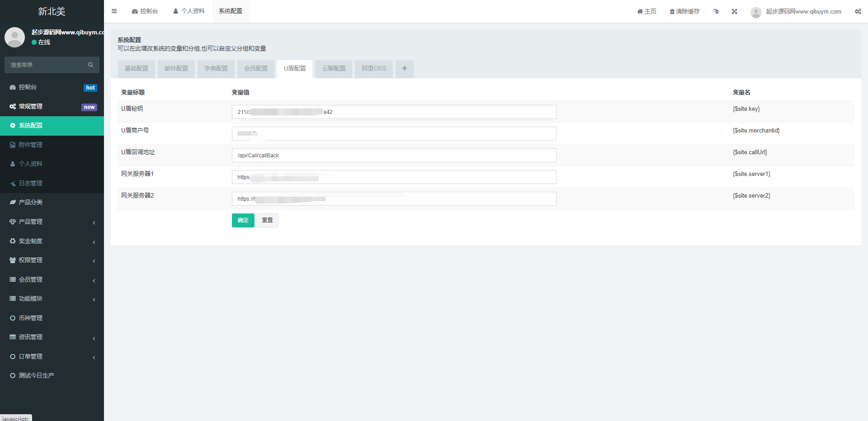Image resolution: width=868 pixels, height=421 pixels.
Task: Click the {$site.callUrl} variable name text
Action: [750, 152]
